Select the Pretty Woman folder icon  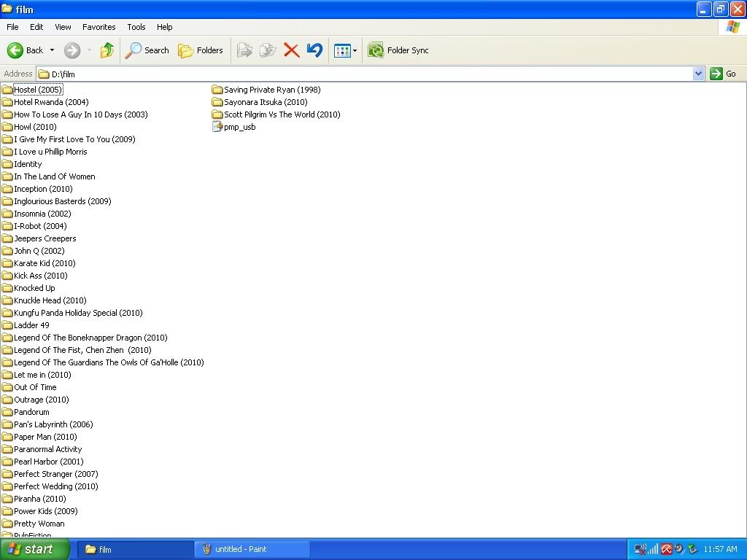(7, 524)
